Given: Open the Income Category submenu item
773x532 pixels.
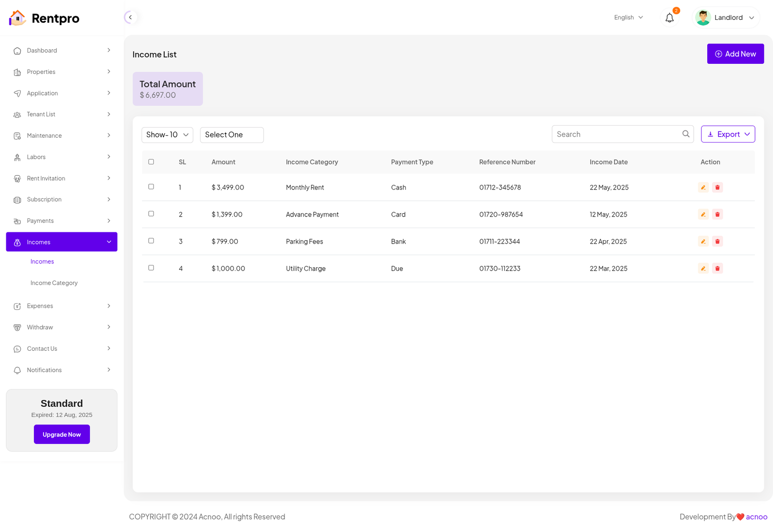Looking at the screenshot, I should tap(54, 283).
